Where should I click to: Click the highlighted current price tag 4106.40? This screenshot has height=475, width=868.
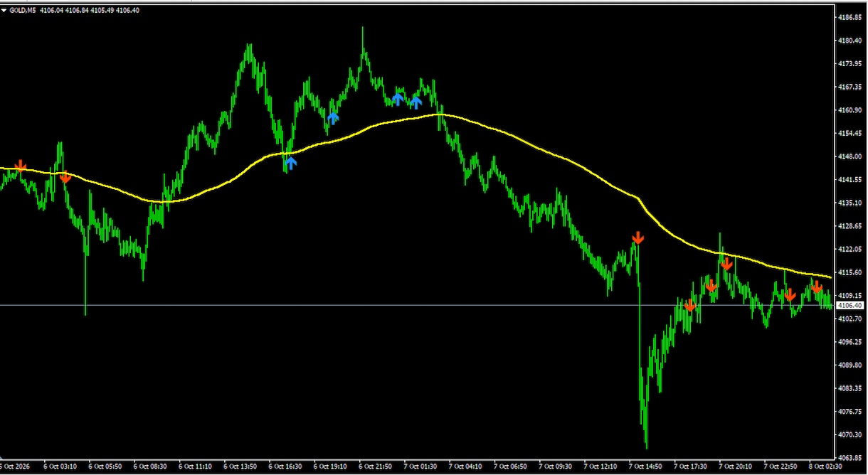(x=850, y=305)
